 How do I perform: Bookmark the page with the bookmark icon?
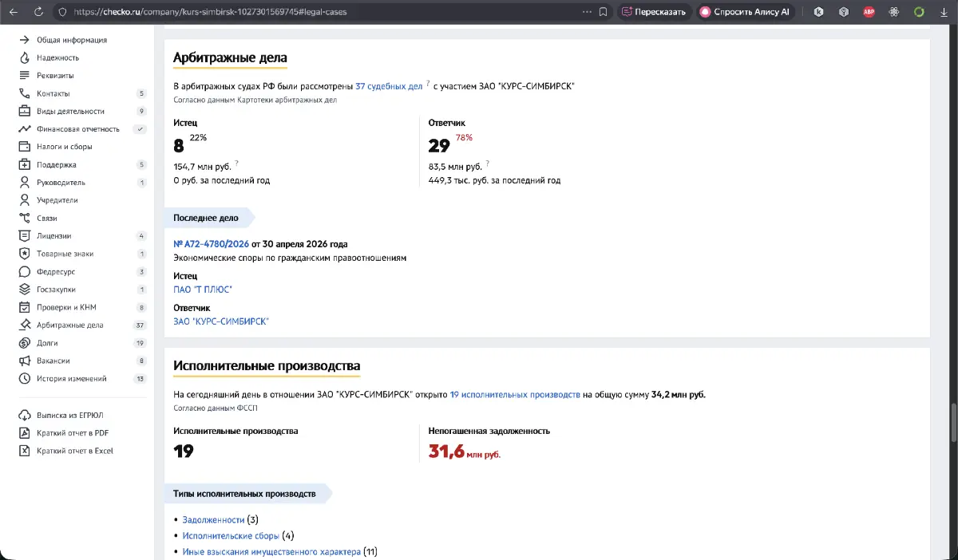(604, 12)
